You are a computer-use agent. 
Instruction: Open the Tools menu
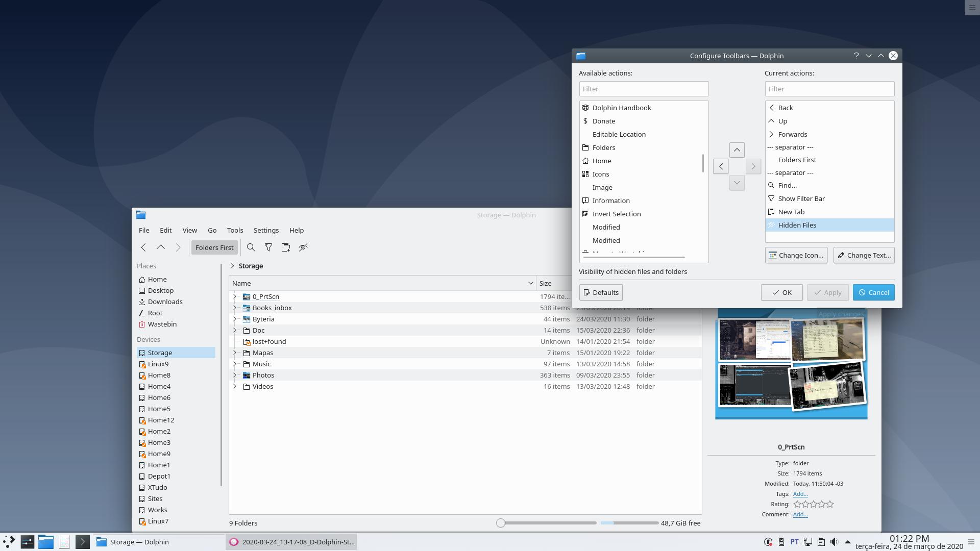[235, 230]
